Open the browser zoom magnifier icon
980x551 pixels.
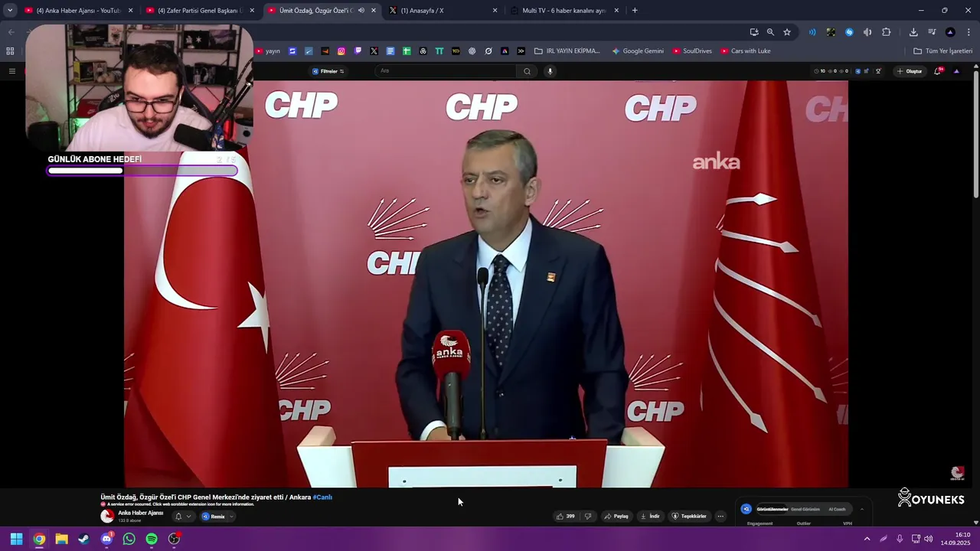point(770,32)
